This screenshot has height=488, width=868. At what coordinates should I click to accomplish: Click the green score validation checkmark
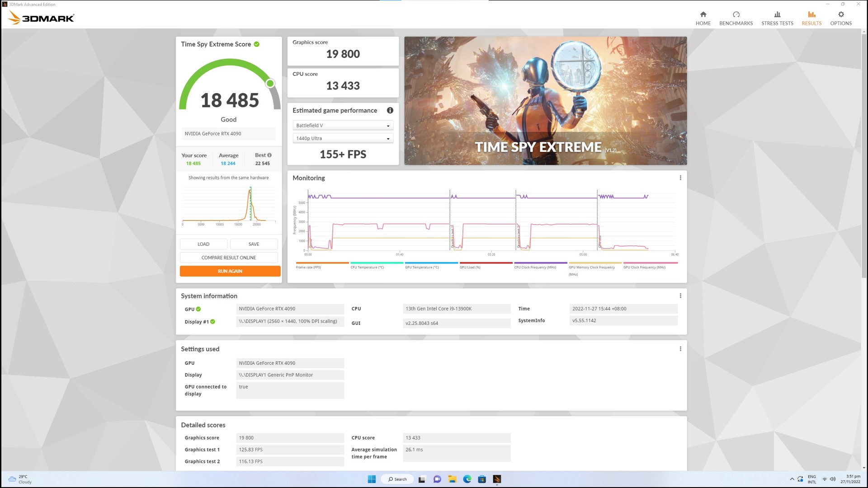pos(257,44)
